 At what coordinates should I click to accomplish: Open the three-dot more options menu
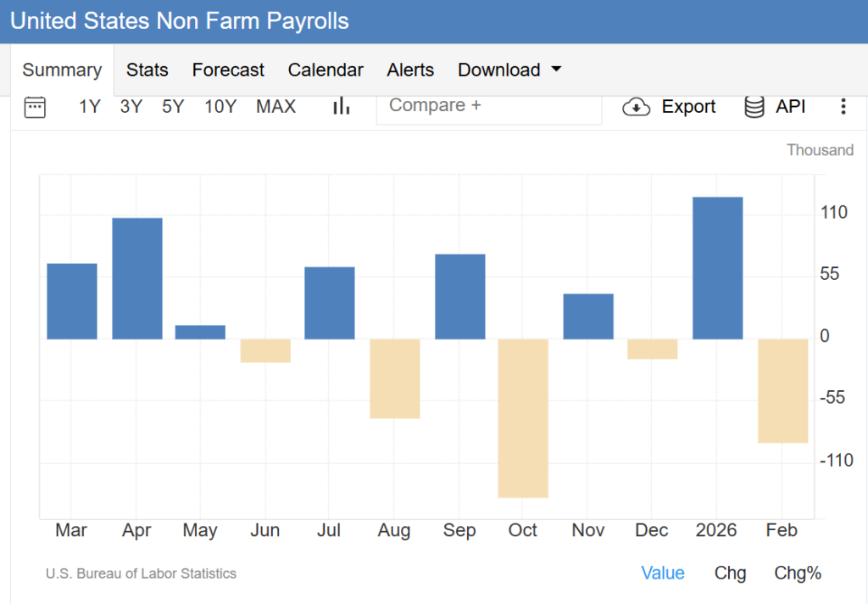click(843, 107)
